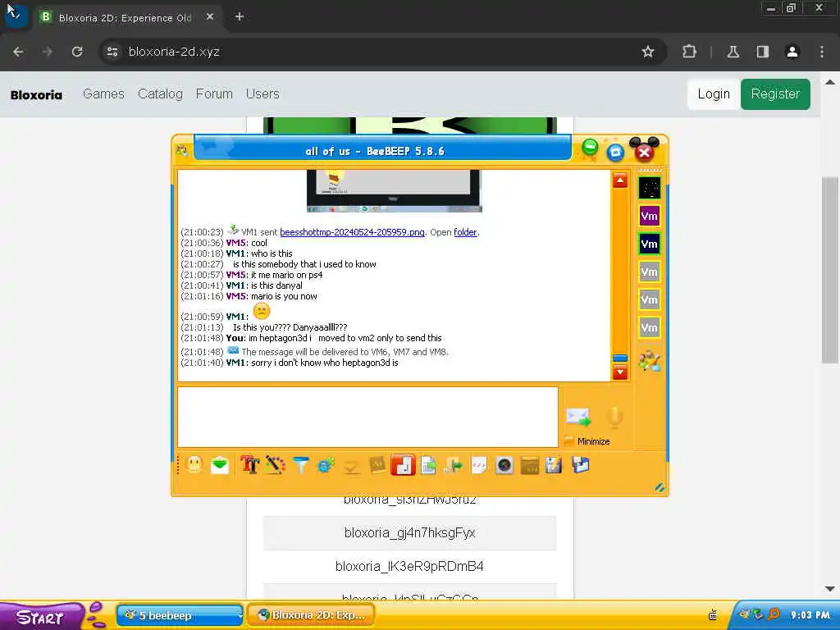This screenshot has width=840, height=630.
Task: Toggle the Minimize checkbox in BeeBEEP
Action: click(x=569, y=441)
